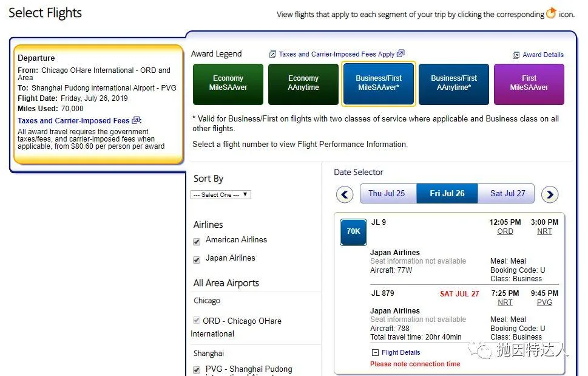Click PVG airport code link
Screen dimensions: 588x376
point(544,303)
